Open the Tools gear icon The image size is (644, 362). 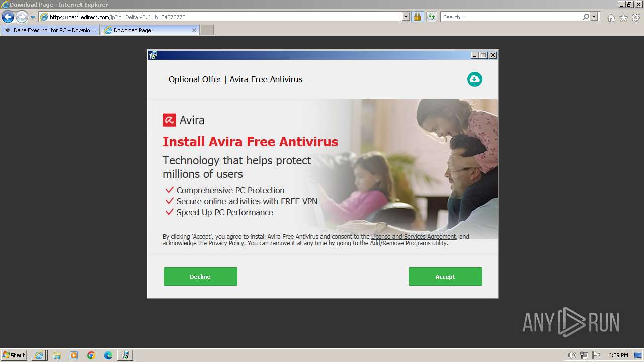[636, 18]
